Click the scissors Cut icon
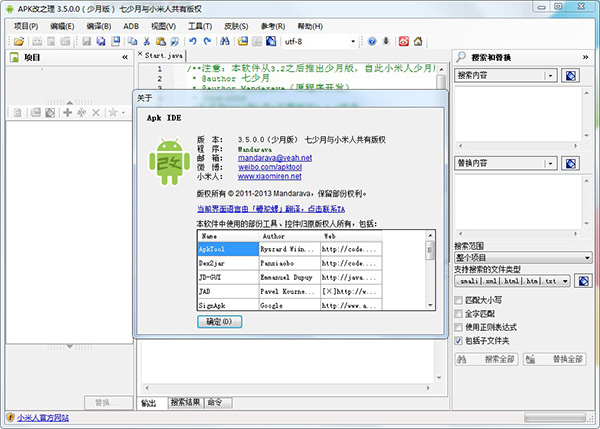This screenshot has height=429, width=600. (147, 41)
